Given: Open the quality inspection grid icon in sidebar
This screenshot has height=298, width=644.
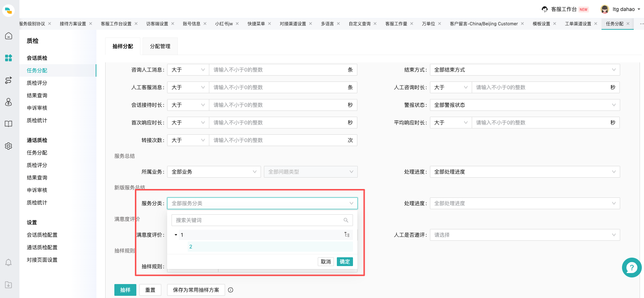Looking at the screenshot, I should [x=8, y=58].
